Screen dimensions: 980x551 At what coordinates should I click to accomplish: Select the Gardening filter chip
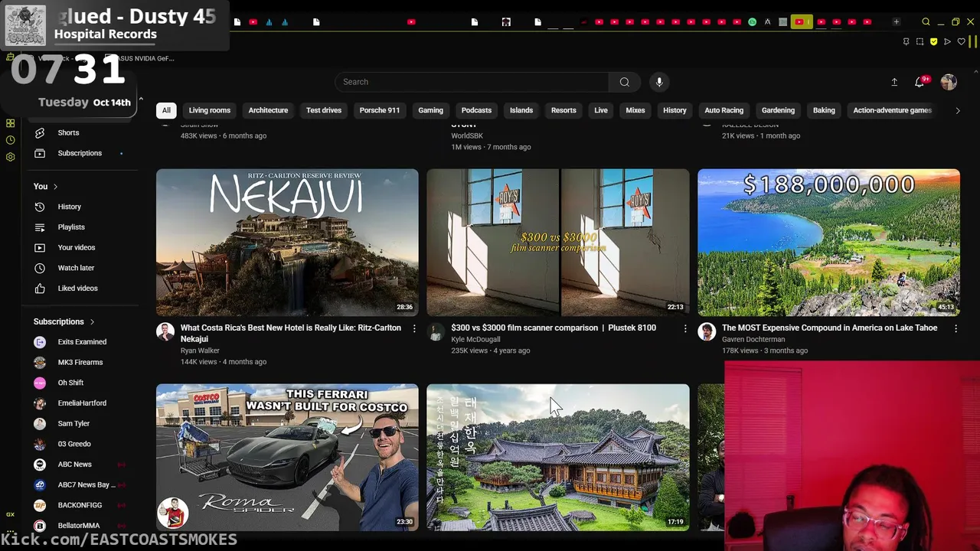pos(778,110)
